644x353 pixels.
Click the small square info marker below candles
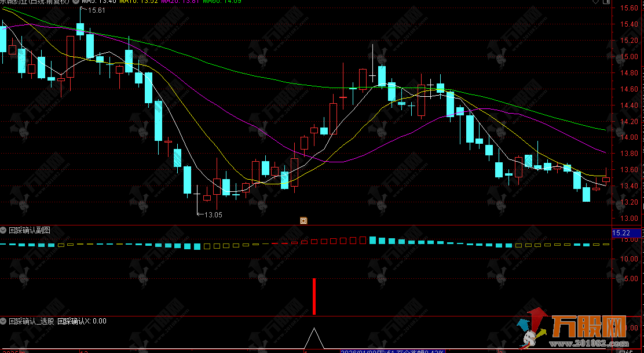point(303,221)
